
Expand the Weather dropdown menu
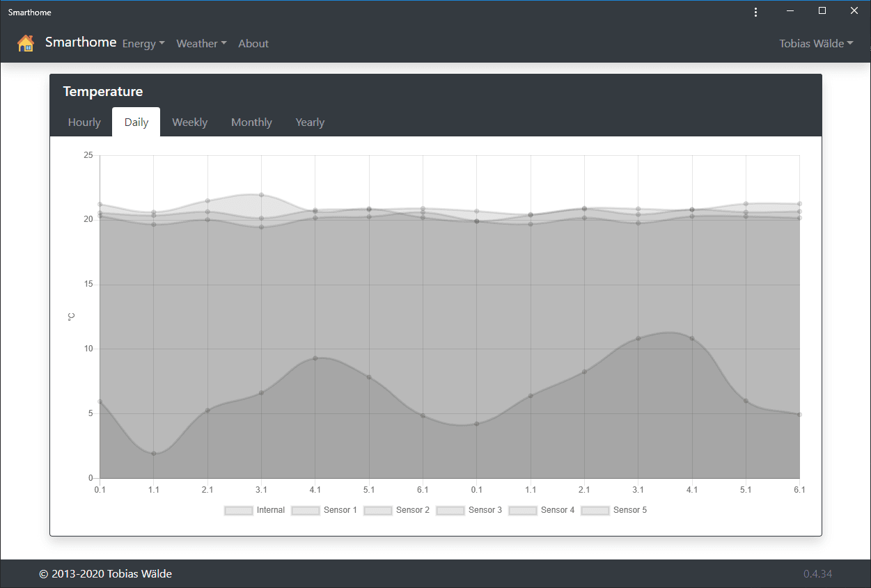(x=201, y=43)
